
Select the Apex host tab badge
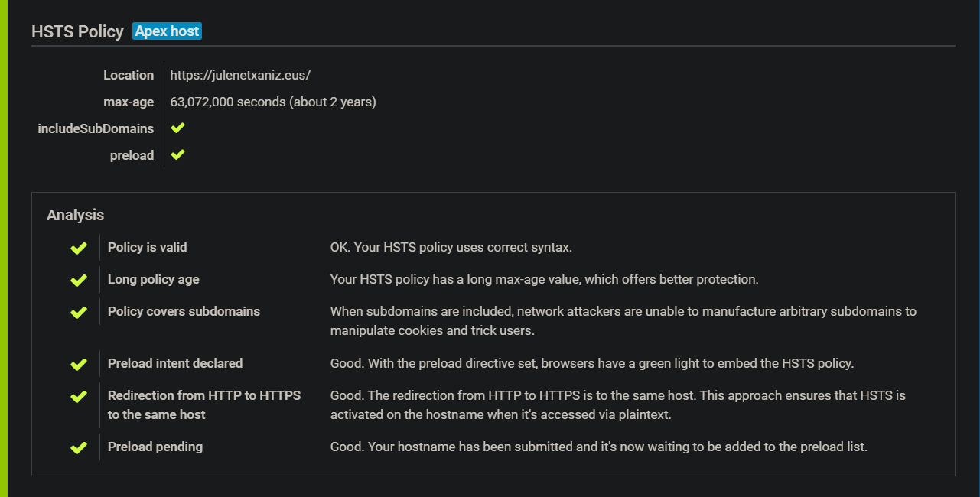[x=166, y=31]
